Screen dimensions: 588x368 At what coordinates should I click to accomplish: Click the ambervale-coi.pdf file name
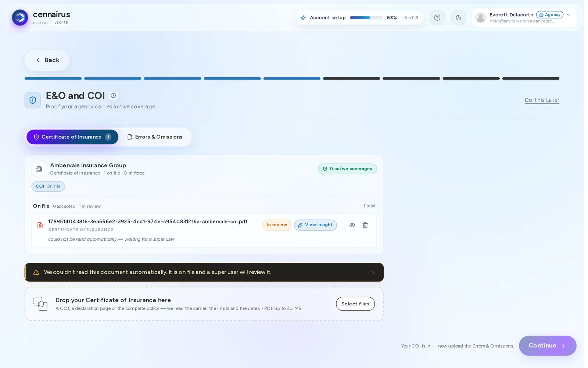click(x=148, y=222)
